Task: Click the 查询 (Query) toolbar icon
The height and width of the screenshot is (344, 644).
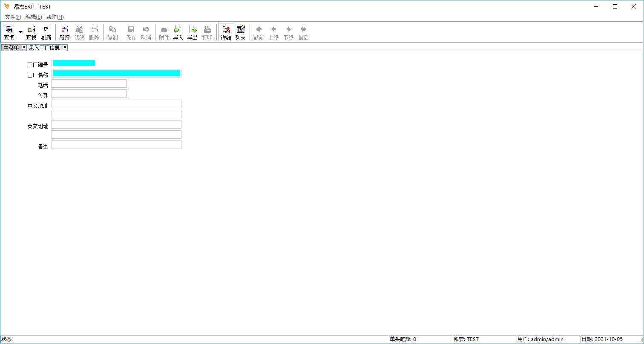Action: [x=9, y=32]
